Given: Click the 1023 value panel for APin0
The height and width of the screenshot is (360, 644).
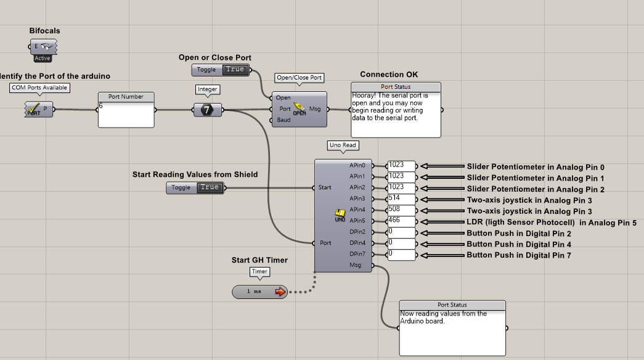Looking at the screenshot, I should 402,166.
